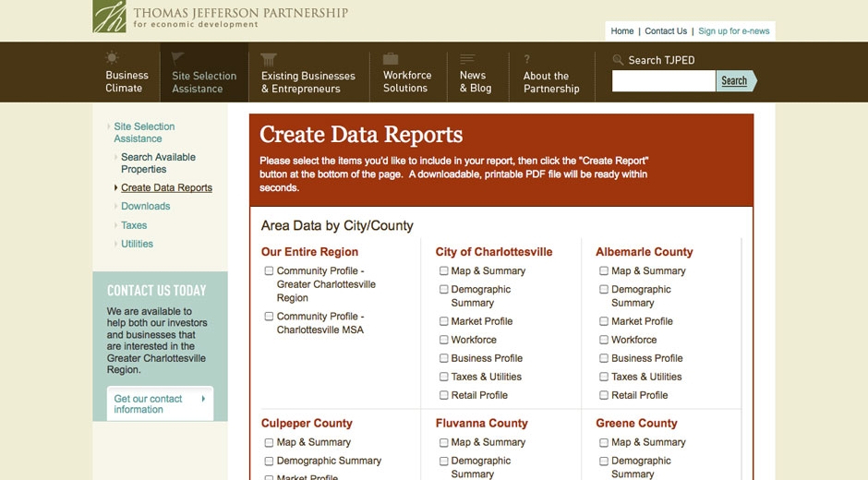Check Market Profile under City of Charlottesville
The height and width of the screenshot is (480, 868).
coord(444,321)
